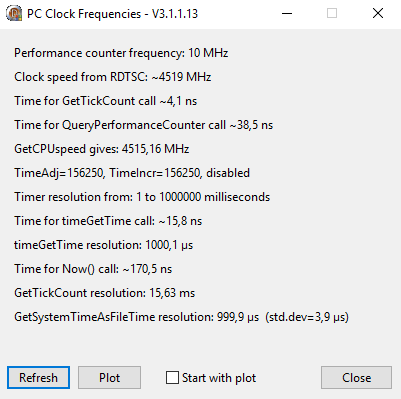Minimize the PC Clock Frequencies window

[287, 14]
